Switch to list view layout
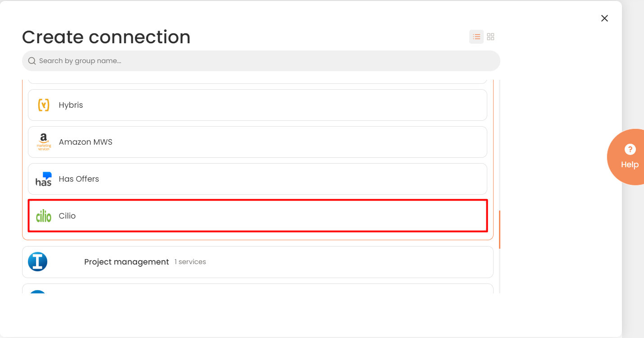 tap(476, 37)
